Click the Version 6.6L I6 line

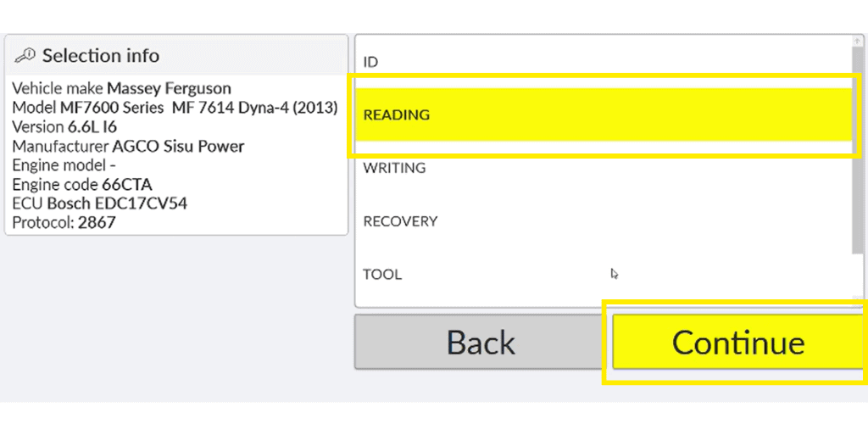(64, 127)
